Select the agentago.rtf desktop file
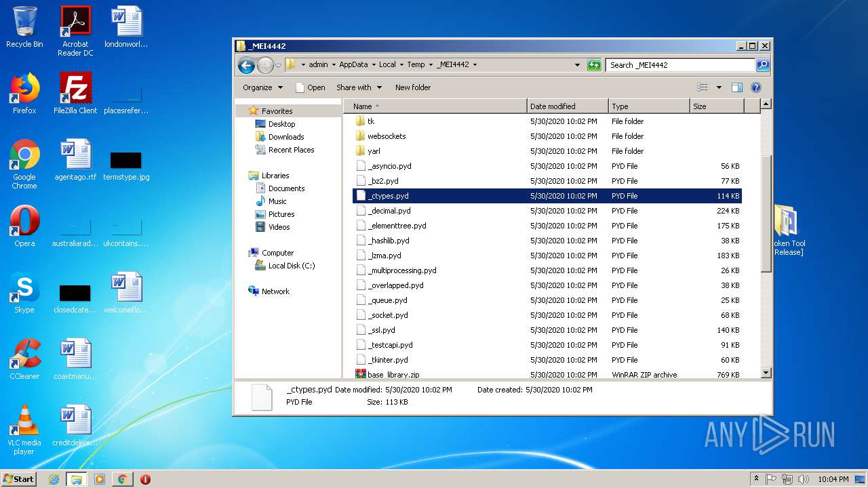Image resolution: width=868 pixels, height=488 pixels. 75,160
